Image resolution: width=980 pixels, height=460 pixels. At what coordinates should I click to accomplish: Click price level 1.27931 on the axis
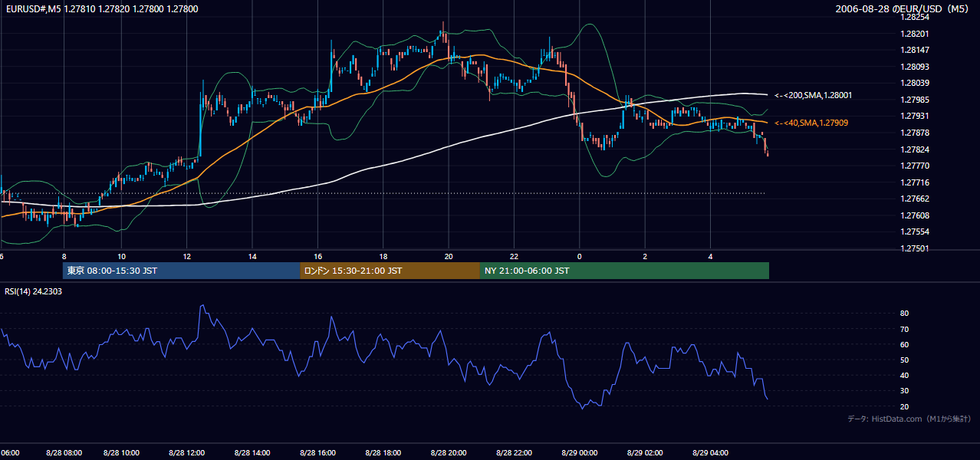click(916, 116)
